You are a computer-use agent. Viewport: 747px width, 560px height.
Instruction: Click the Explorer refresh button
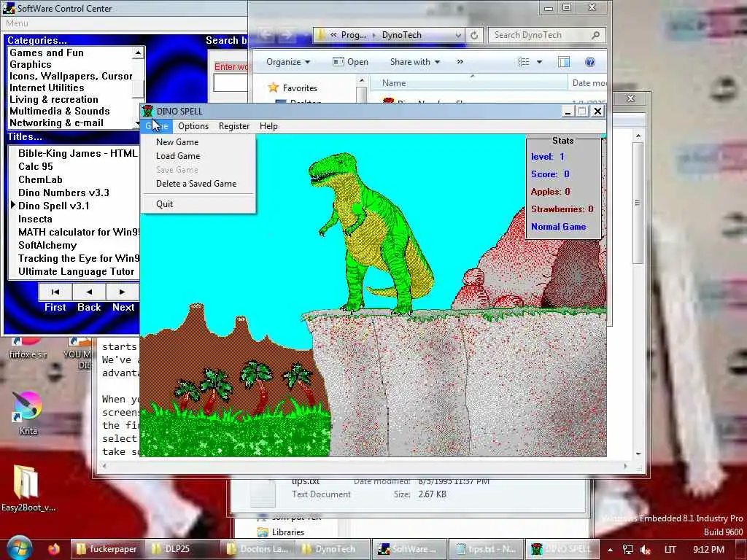coord(474,35)
